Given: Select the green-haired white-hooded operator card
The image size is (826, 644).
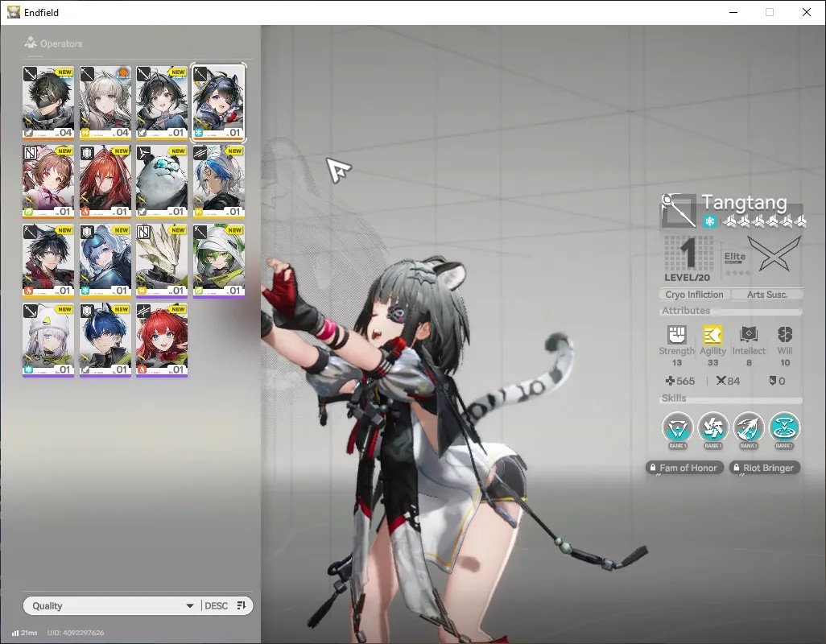Looking at the screenshot, I should click(218, 260).
